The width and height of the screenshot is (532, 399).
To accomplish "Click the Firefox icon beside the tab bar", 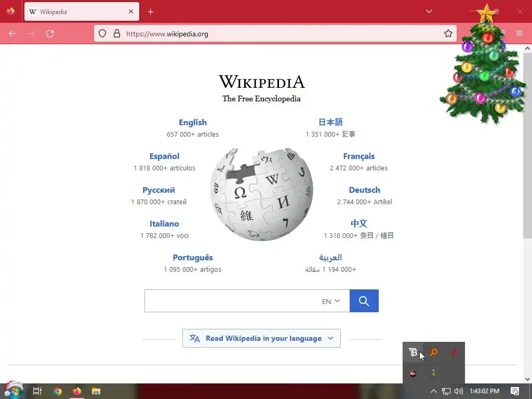I will click(x=10, y=11).
